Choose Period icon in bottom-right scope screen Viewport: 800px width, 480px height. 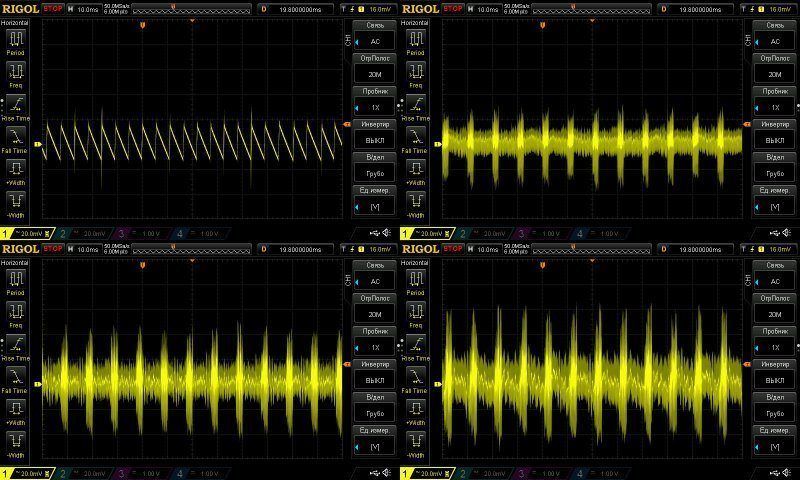pos(416,279)
